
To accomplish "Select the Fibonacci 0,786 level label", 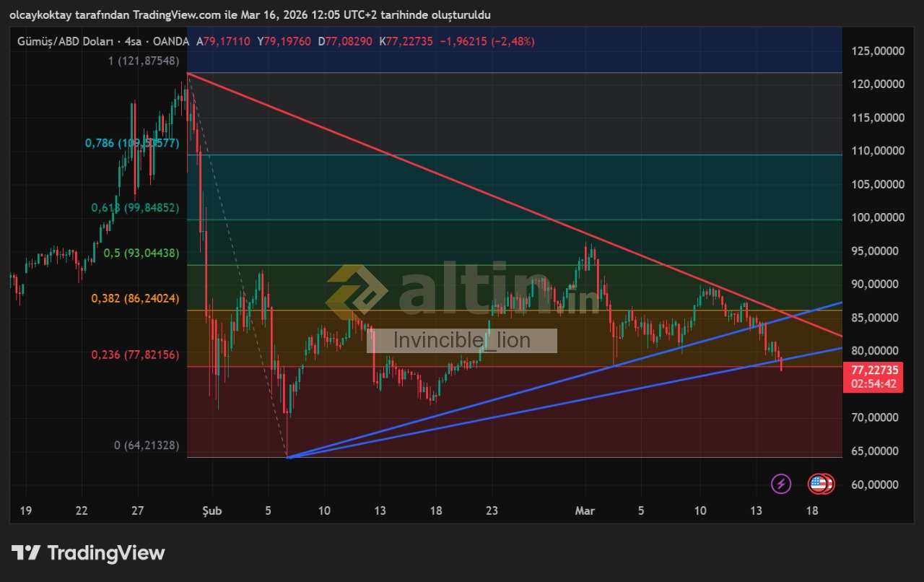I will tap(131, 143).
